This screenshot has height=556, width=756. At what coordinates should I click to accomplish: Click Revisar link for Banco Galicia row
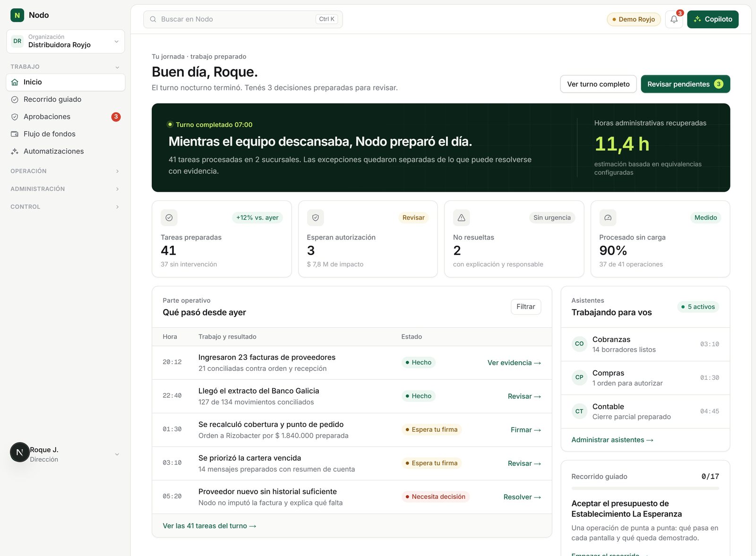[x=524, y=396]
